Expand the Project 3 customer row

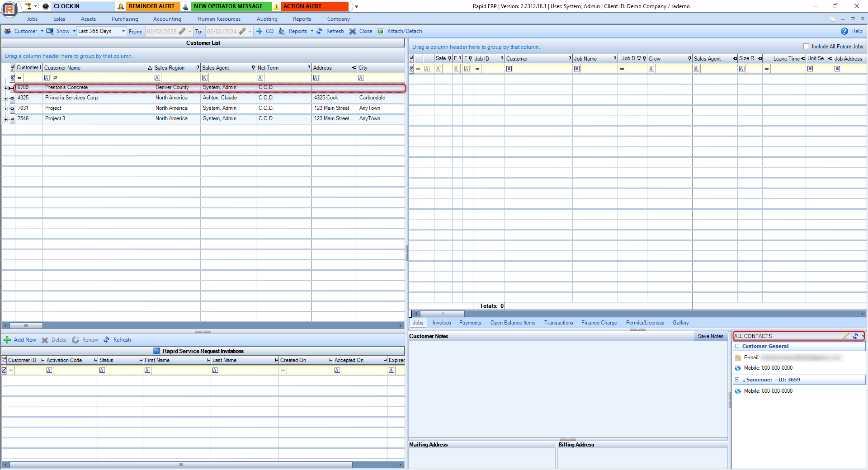coord(5,119)
